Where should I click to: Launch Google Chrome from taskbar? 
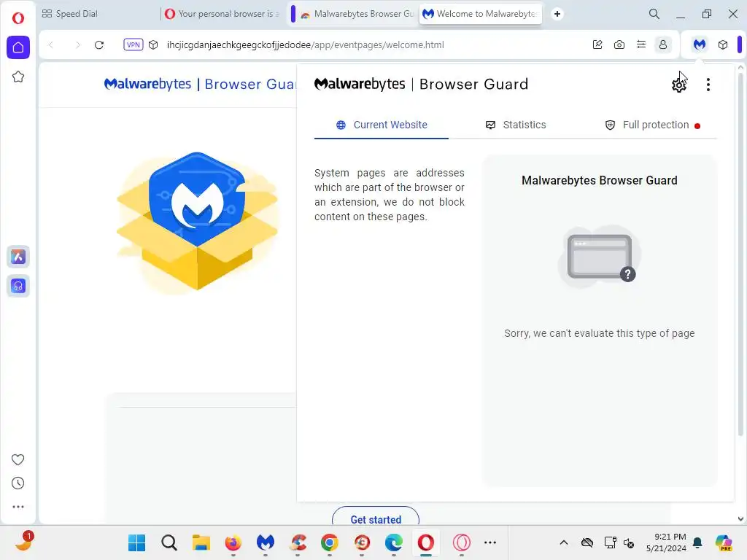(x=330, y=542)
